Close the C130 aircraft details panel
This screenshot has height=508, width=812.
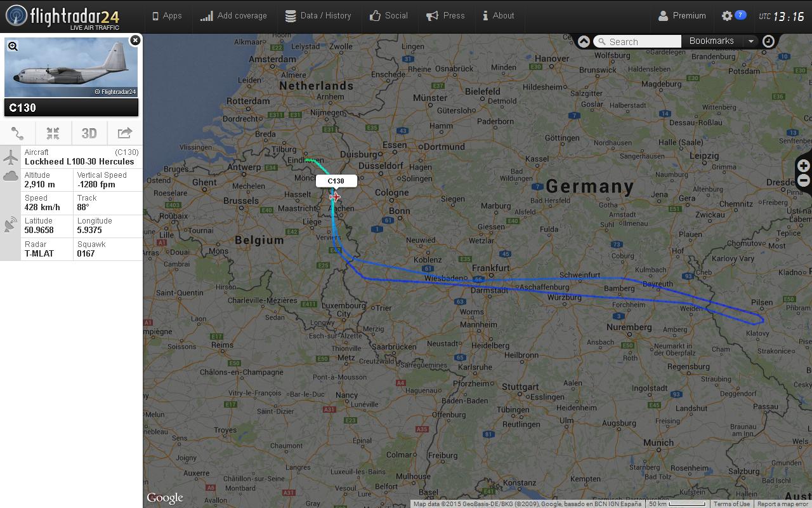[135, 40]
